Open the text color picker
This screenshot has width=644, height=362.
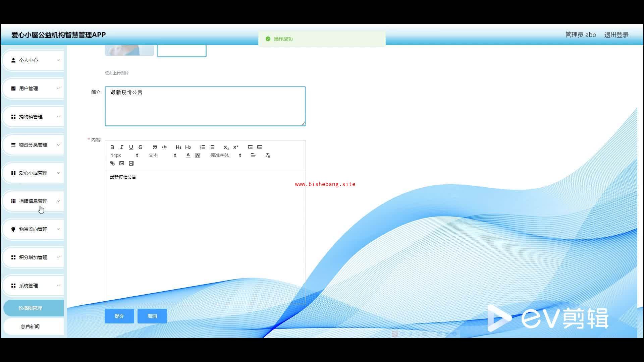[x=188, y=155]
